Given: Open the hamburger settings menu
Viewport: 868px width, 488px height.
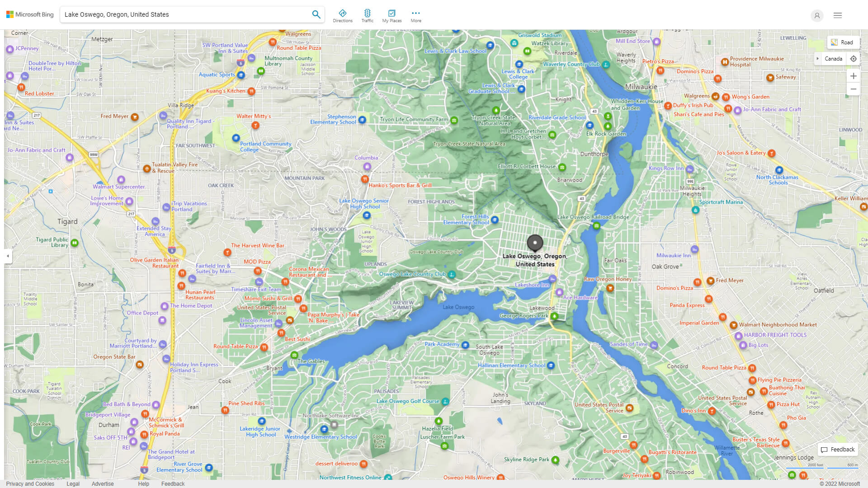Looking at the screenshot, I should [x=837, y=15].
